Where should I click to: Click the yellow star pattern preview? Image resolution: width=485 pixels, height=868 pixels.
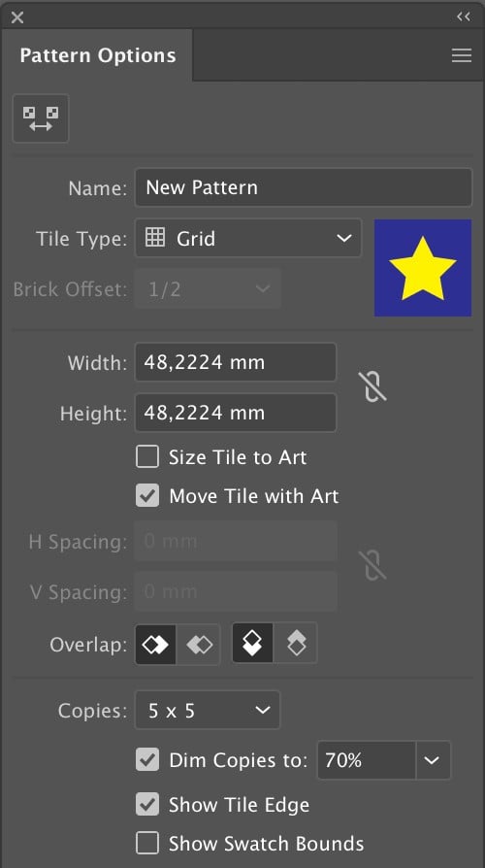click(423, 268)
